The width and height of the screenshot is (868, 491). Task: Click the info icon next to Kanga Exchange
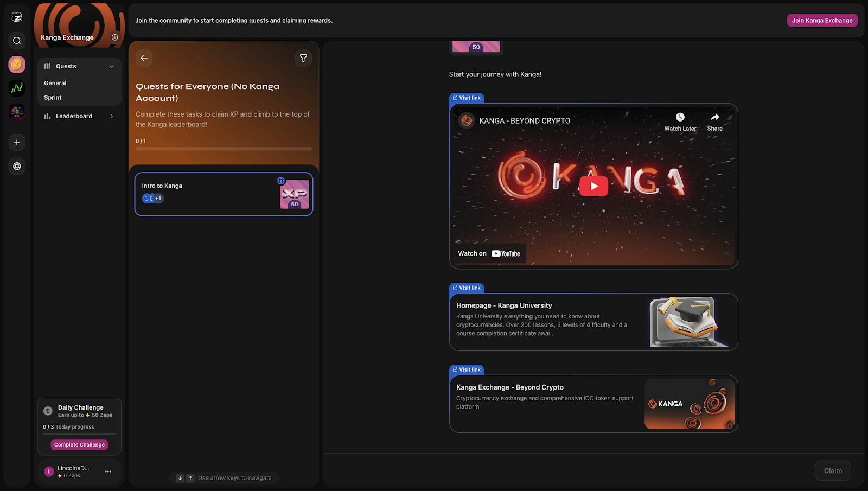pos(114,37)
